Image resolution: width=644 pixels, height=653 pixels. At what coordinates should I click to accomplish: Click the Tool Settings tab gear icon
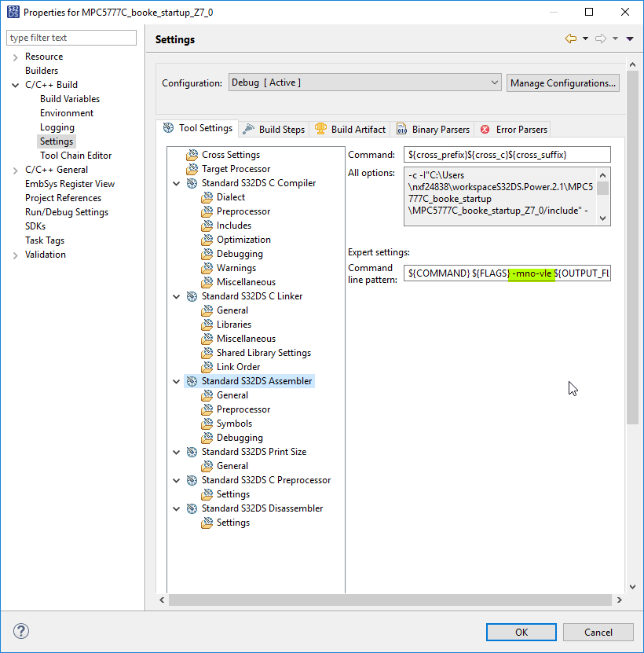point(169,128)
